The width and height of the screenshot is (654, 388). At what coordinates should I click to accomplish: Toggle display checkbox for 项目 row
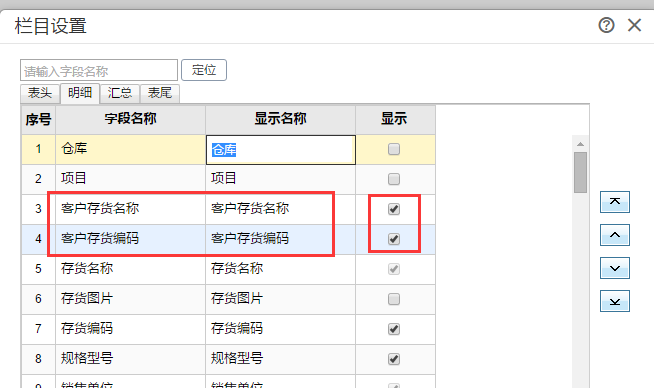(x=394, y=179)
